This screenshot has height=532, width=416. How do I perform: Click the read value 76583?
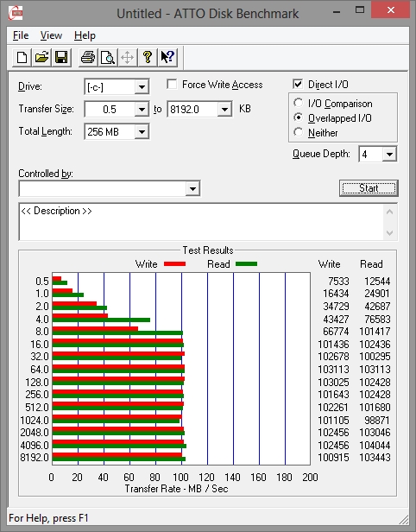[x=377, y=320]
